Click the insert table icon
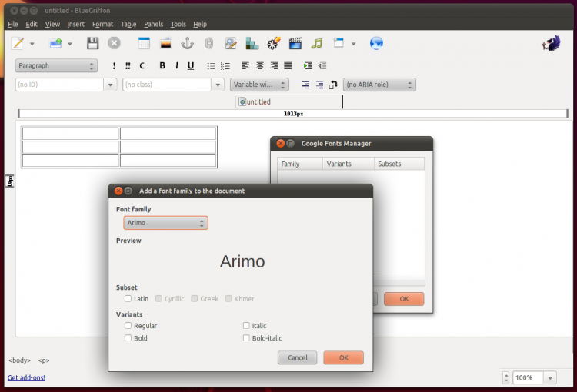Image resolution: width=577 pixels, height=392 pixels. click(144, 44)
